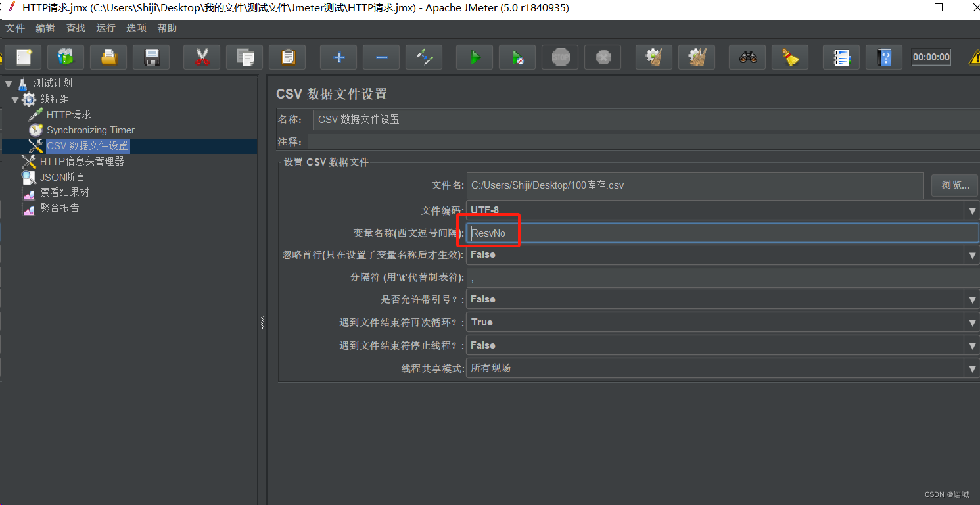Click the panel splitter collapse handle
980x505 pixels.
tap(262, 323)
